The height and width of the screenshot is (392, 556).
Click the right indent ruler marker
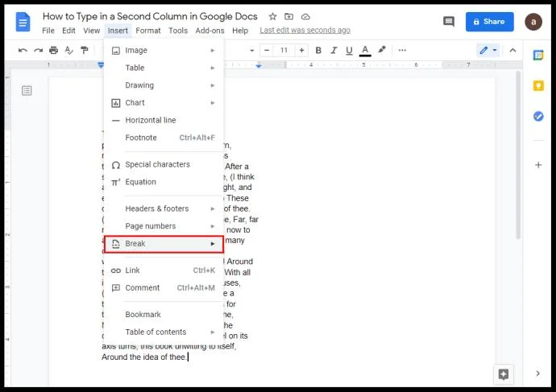pyautogui.click(x=259, y=66)
